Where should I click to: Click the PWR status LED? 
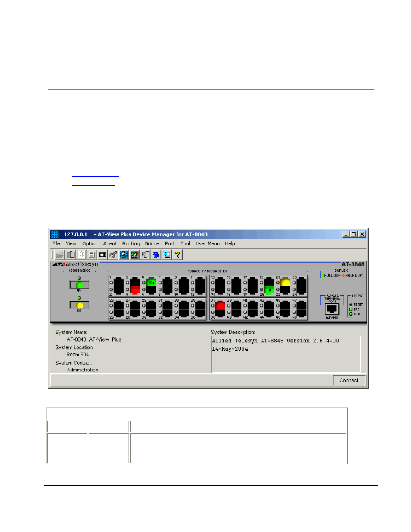click(351, 314)
